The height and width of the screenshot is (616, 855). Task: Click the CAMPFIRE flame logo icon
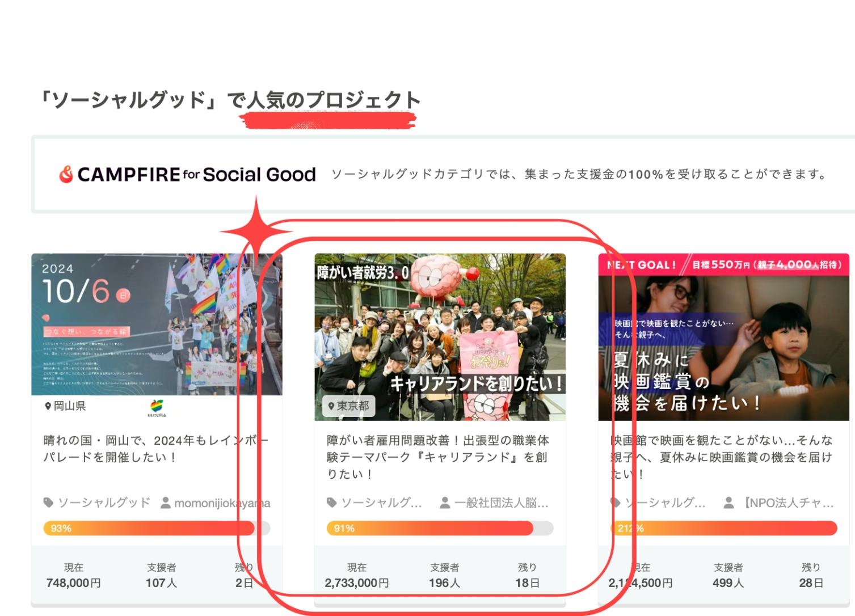[66, 175]
